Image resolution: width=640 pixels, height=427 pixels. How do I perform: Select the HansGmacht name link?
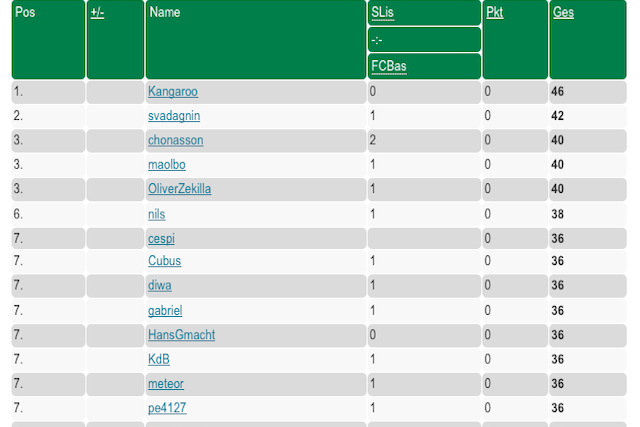pos(181,335)
